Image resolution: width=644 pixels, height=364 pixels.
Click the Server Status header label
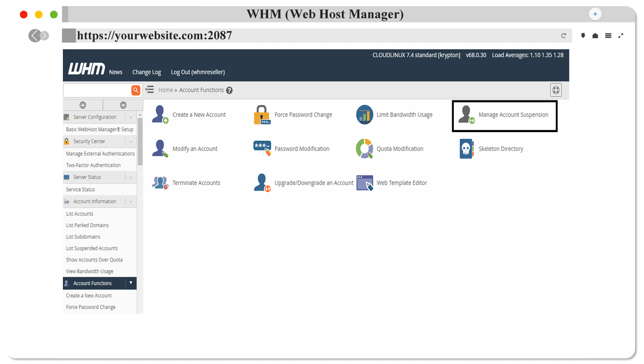tap(87, 177)
